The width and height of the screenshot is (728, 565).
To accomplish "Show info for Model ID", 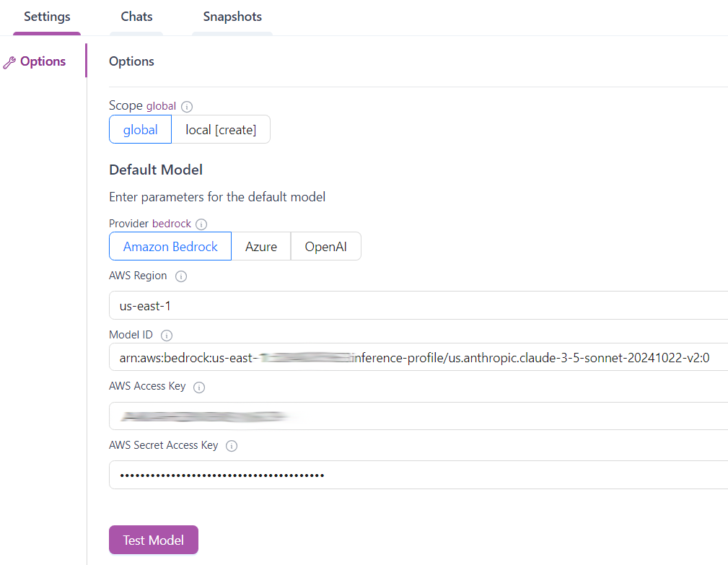I will pos(166,336).
